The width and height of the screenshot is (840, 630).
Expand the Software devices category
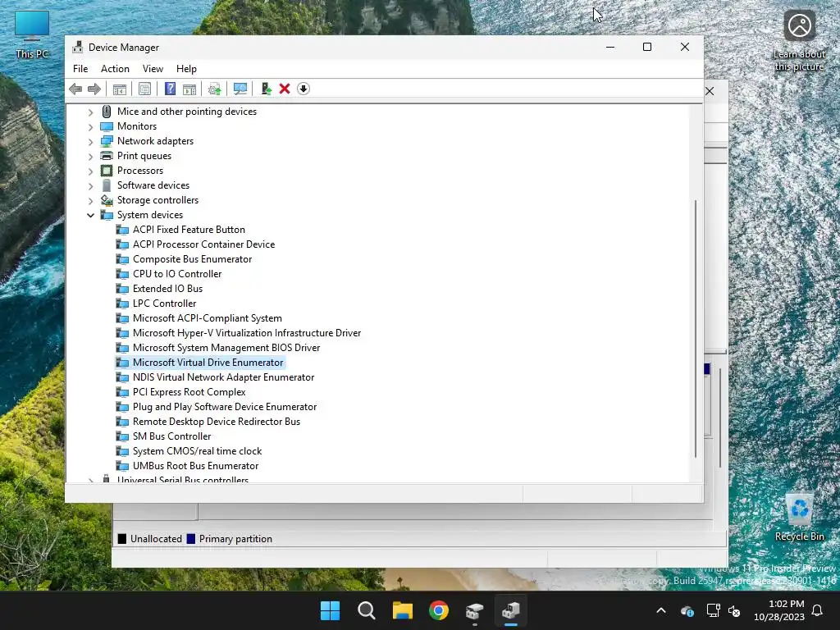(x=90, y=186)
